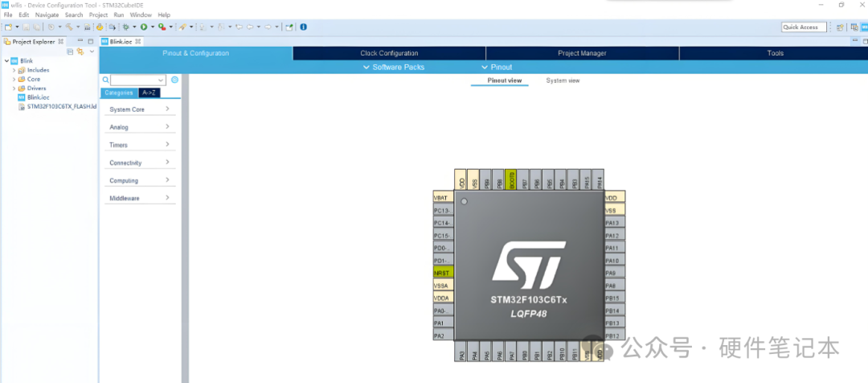This screenshot has height=383, width=868.
Task: Open Blink.ioc in Project Explorer
Action: [x=35, y=97]
